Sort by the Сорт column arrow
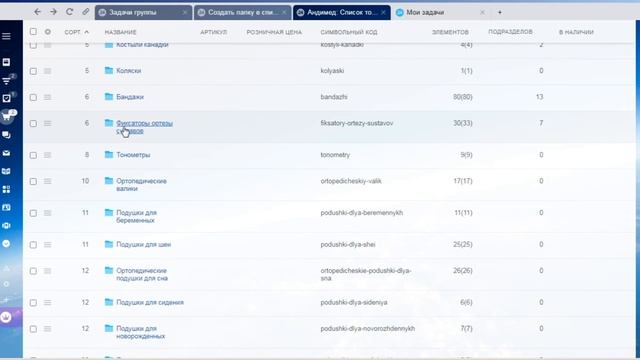Screen dimensions: 640x360 pyautogui.click(x=86, y=32)
